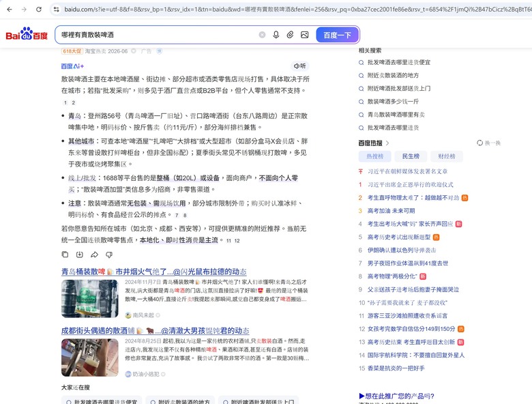Click related search 散装啤酒多少钱一斤
This screenshot has height=404, width=532.
[393, 102]
